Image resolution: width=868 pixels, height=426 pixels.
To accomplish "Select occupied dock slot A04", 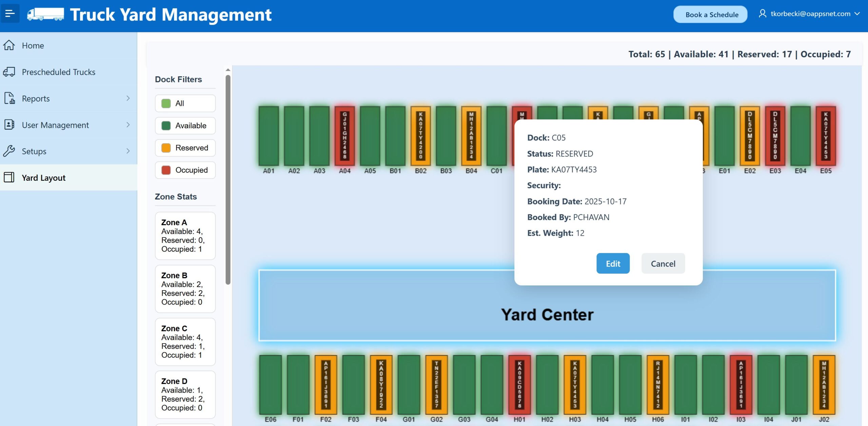I will 344,136.
